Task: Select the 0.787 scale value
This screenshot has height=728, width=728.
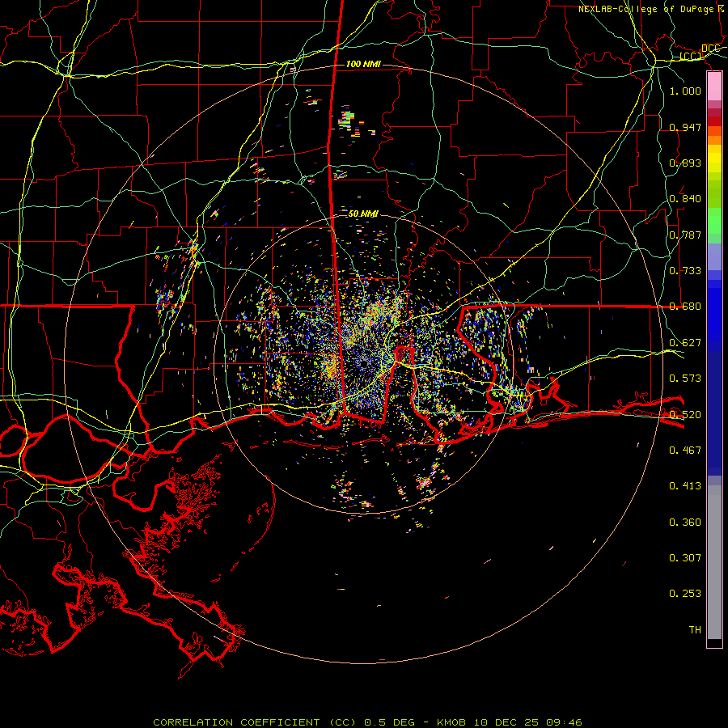Action: tap(685, 235)
